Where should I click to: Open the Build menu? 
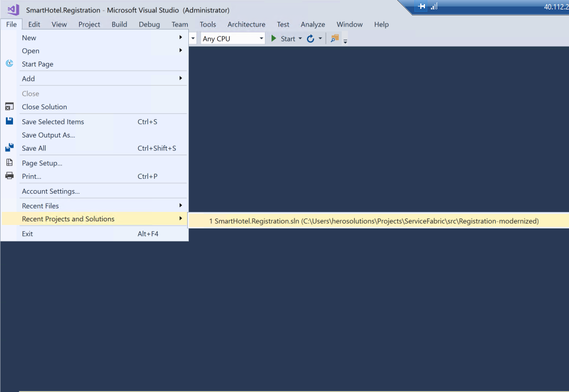(119, 24)
